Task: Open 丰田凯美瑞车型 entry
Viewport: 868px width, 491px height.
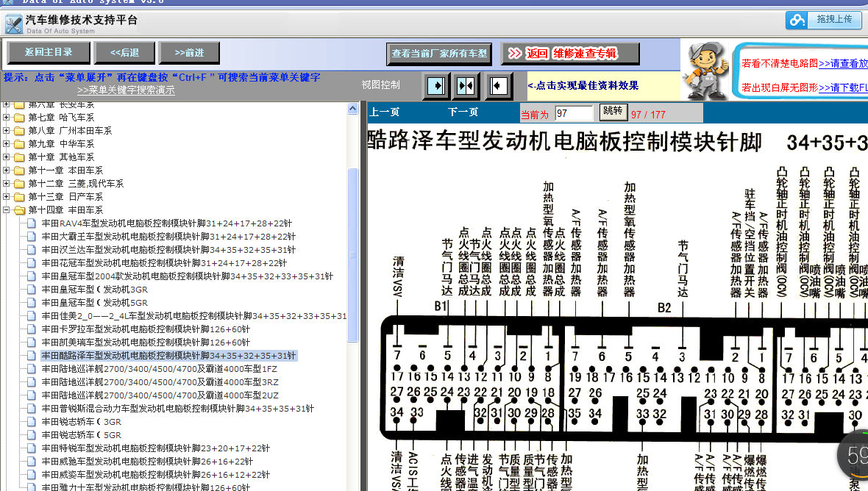Action: (146, 343)
